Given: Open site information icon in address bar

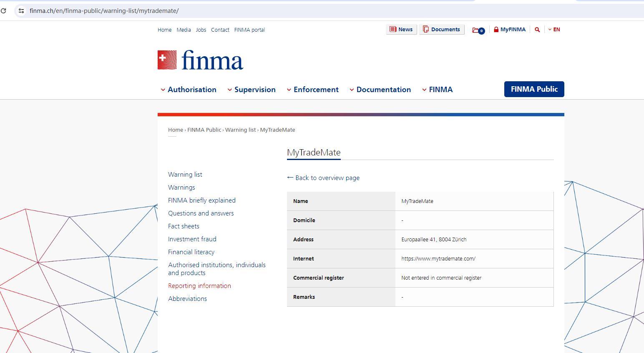Looking at the screenshot, I should (21, 11).
